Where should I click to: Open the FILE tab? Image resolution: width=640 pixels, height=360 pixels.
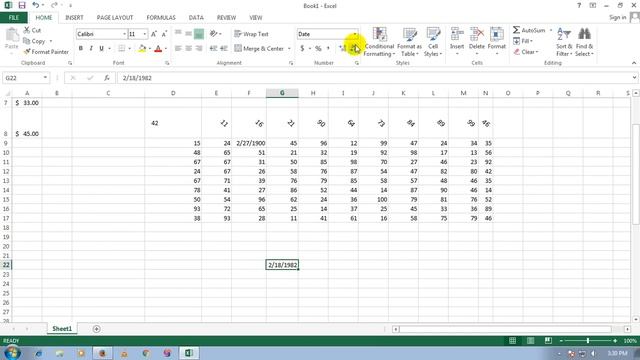14,18
